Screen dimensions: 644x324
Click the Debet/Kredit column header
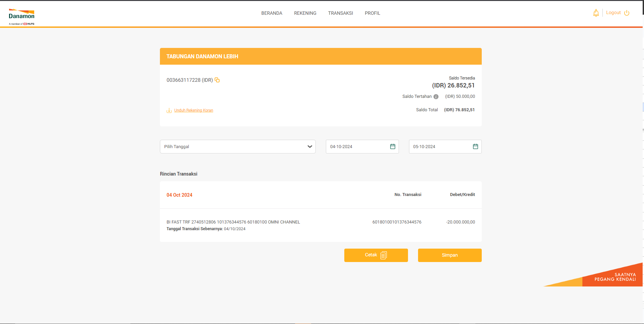click(462, 195)
